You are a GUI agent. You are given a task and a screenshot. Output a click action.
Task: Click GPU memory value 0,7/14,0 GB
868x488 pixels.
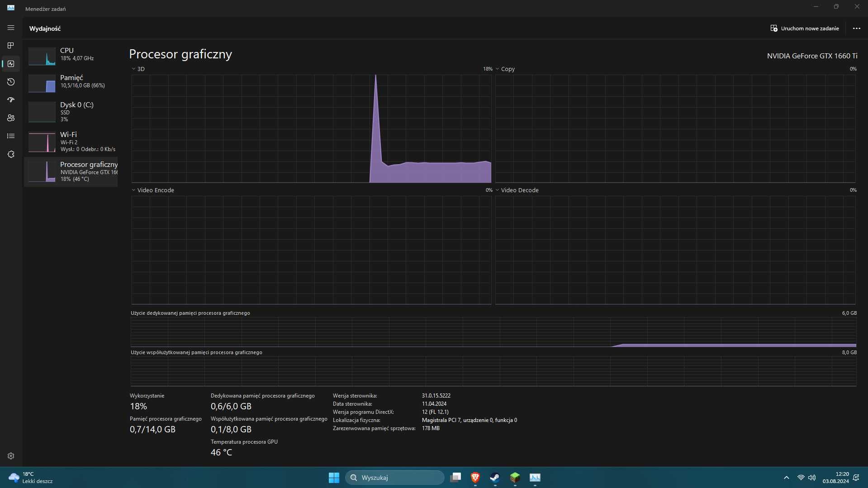tap(152, 430)
